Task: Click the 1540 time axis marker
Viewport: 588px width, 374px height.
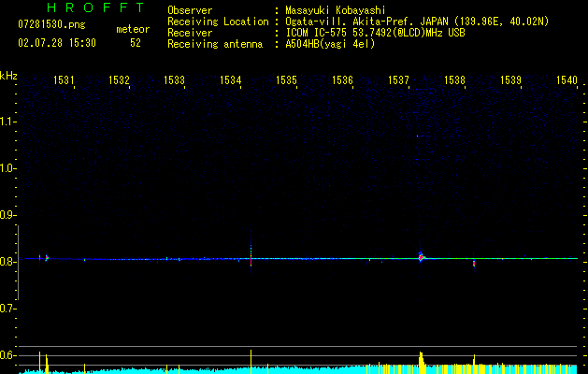Action: [x=566, y=80]
